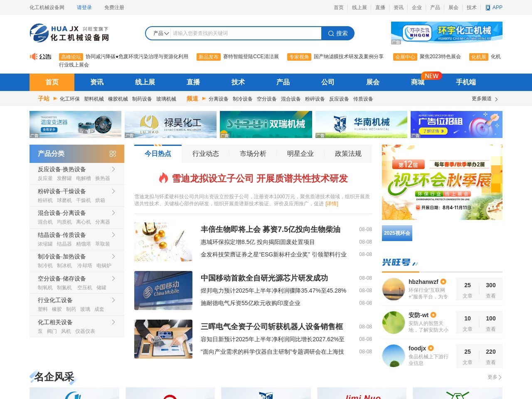Click the NEW badge above 商城

432,76
